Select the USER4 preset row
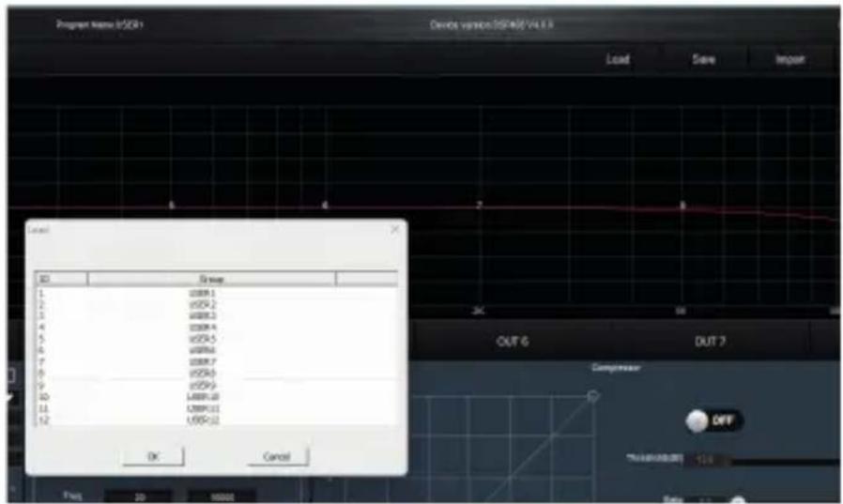The height and width of the screenshot is (504, 843). 217,328
